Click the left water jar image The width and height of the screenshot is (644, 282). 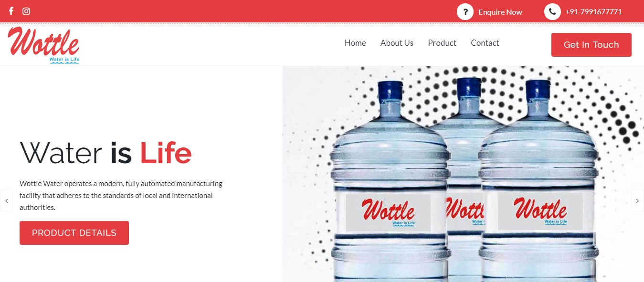coord(390,180)
